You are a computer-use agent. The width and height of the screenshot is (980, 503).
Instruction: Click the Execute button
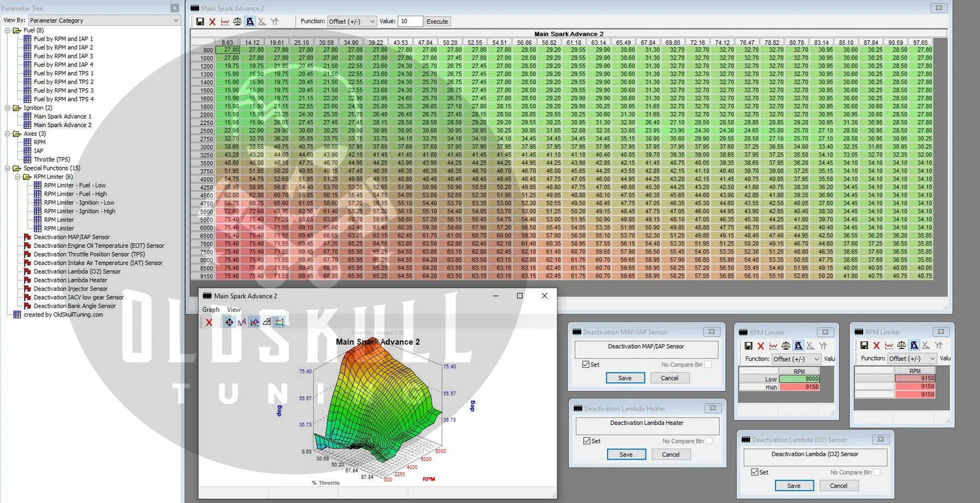point(437,22)
